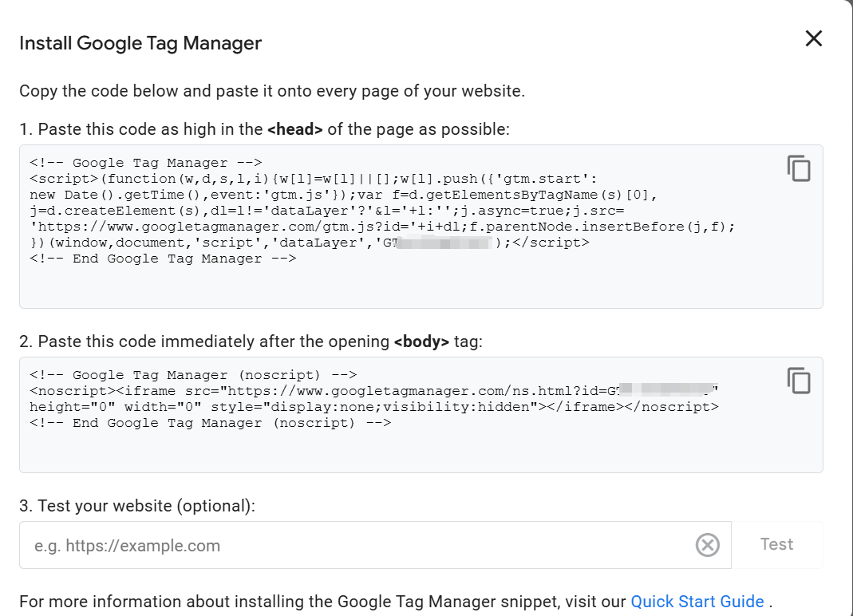
Task: Click the first '<!-- Google Tag Manager -->' comment
Action: [x=146, y=163]
